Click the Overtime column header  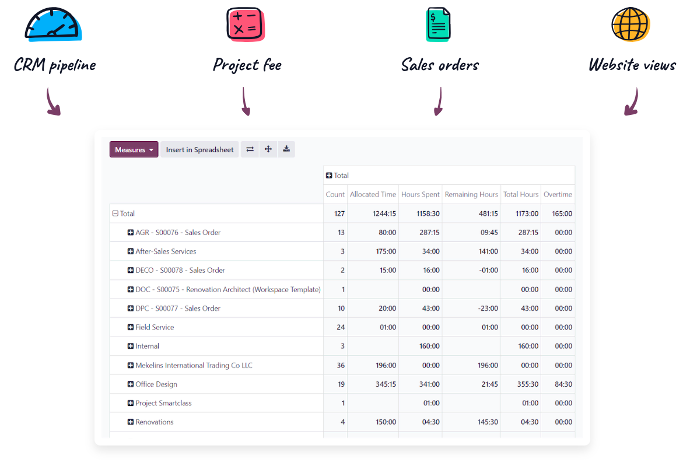558,194
